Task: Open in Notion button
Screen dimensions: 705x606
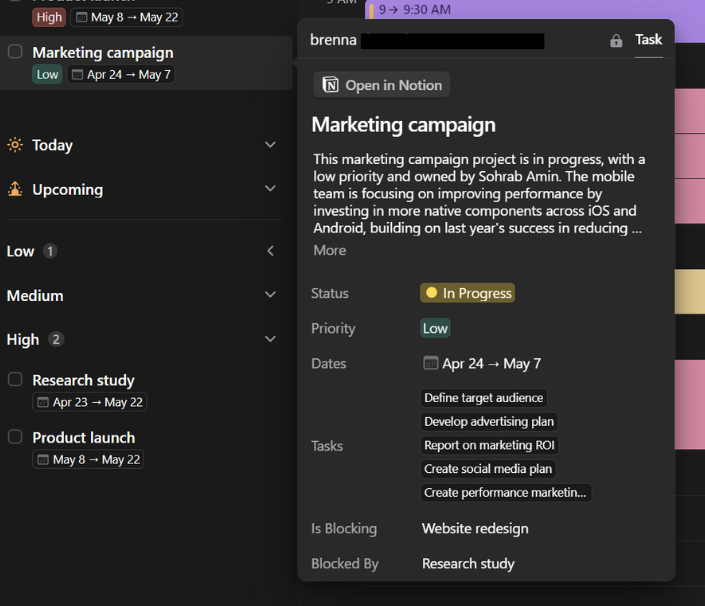Action: tap(382, 85)
